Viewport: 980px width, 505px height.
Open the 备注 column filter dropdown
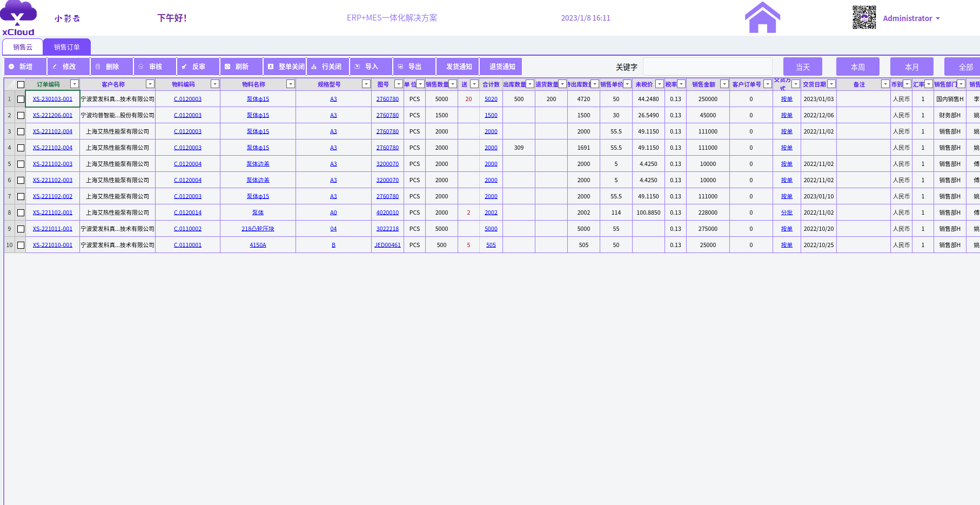point(885,84)
